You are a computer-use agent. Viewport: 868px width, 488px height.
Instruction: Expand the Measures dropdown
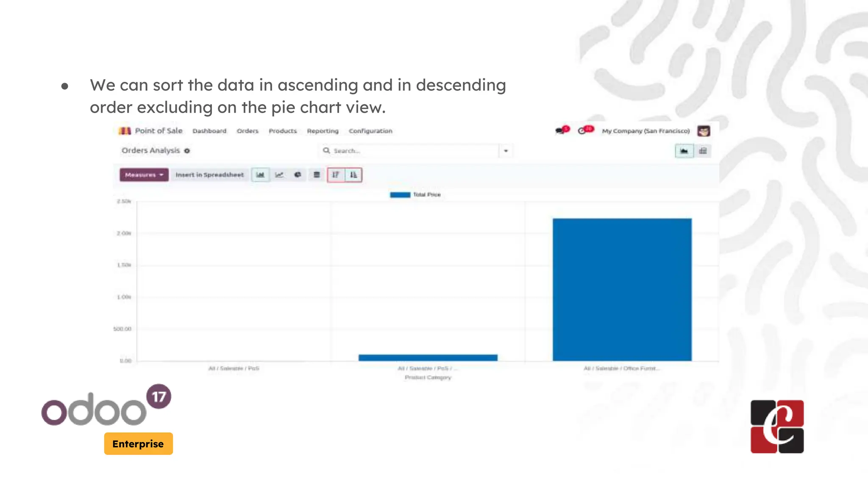[x=144, y=175]
